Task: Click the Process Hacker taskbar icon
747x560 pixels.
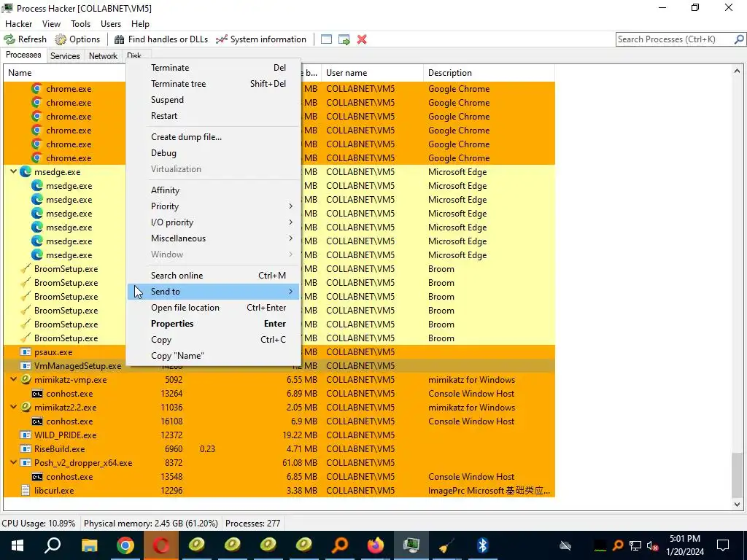Action: [411, 545]
